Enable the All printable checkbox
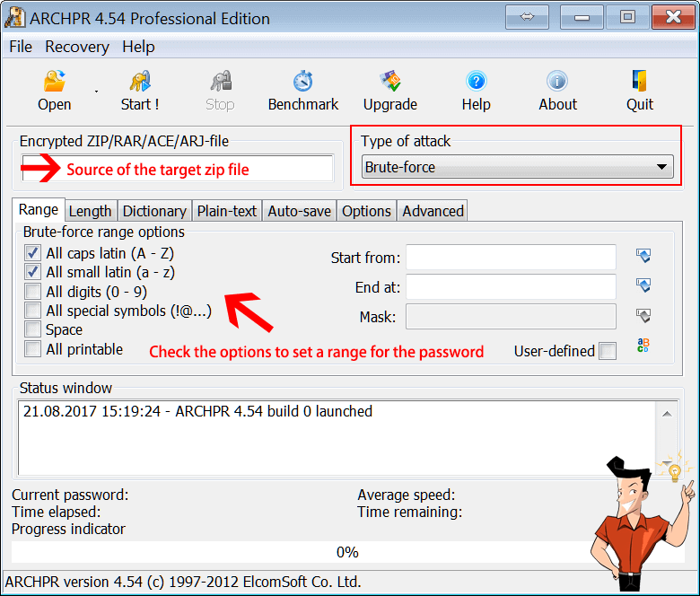Image resolution: width=700 pixels, height=596 pixels. tap(32, 348)
